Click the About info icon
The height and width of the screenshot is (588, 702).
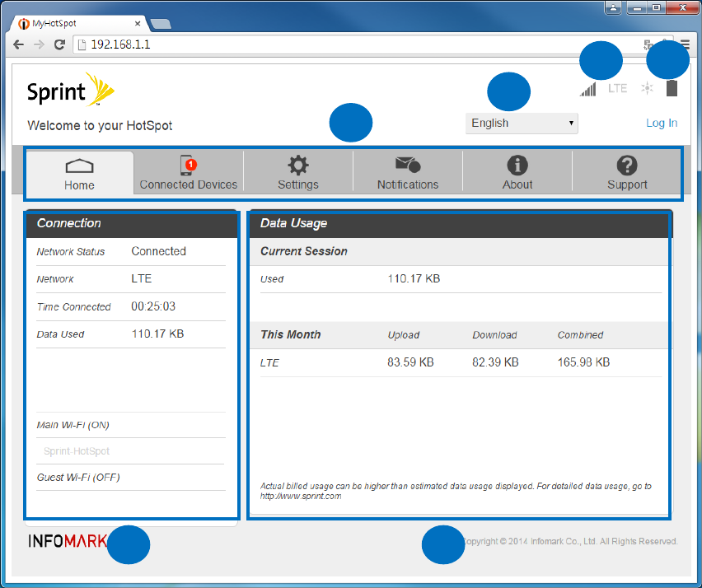(517, 166)
